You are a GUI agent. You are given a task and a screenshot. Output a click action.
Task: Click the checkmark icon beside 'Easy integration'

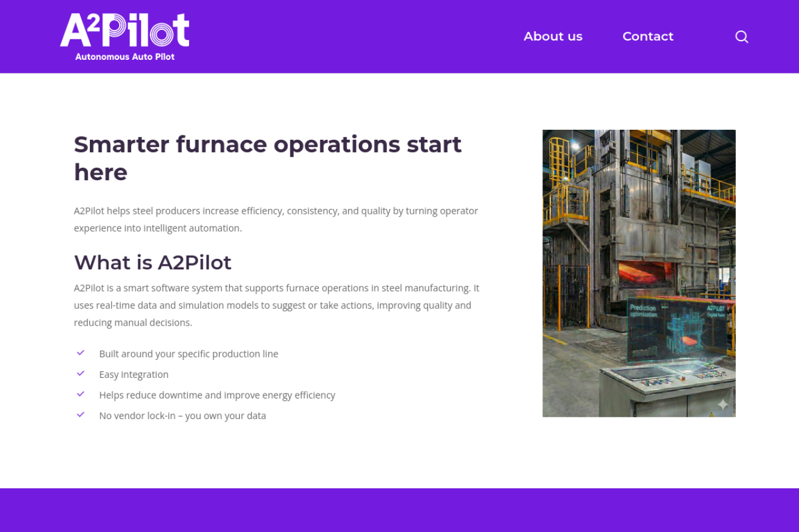(81, 374)
